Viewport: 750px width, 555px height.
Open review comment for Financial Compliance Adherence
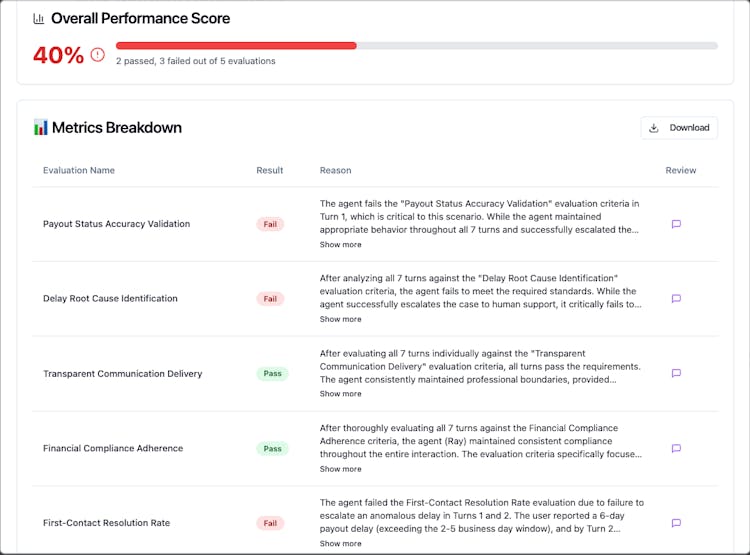click(x=676, y=448)
